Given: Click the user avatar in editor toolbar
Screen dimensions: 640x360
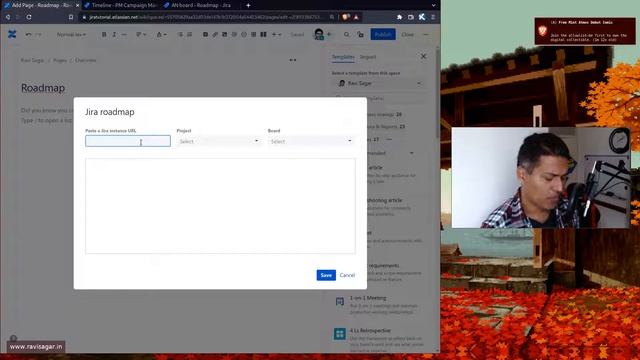Looking at the screenshot, I should click(x=319, y=34).
